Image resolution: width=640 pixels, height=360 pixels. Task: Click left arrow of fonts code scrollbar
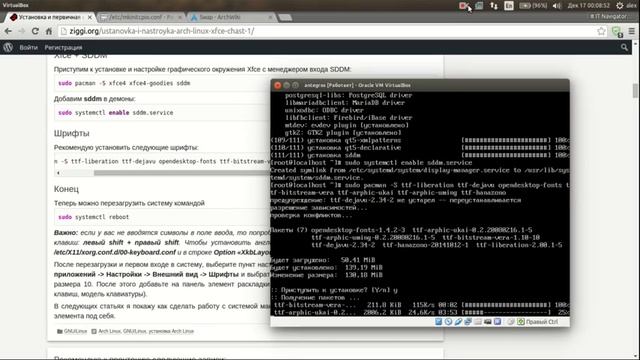tap(58, 173)
